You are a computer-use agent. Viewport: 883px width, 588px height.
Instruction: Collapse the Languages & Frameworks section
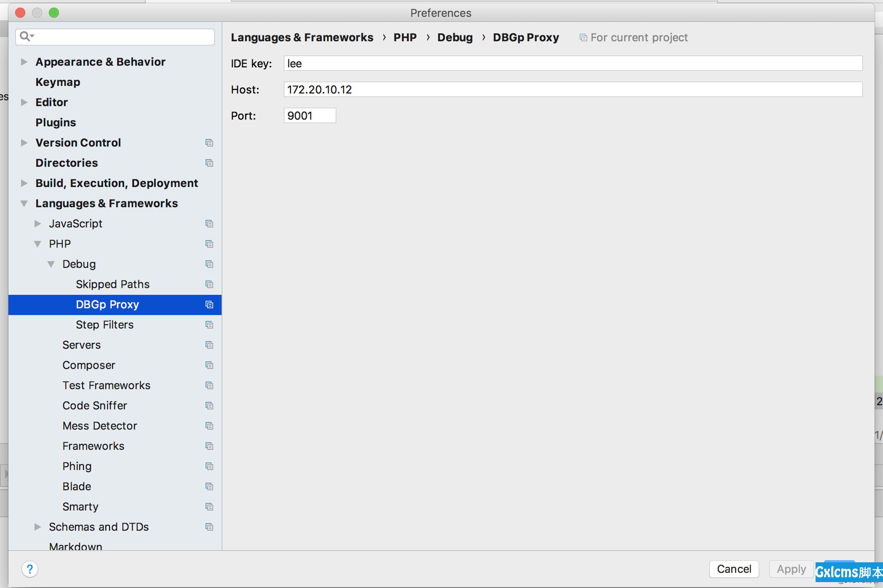[x=24, y=203]
